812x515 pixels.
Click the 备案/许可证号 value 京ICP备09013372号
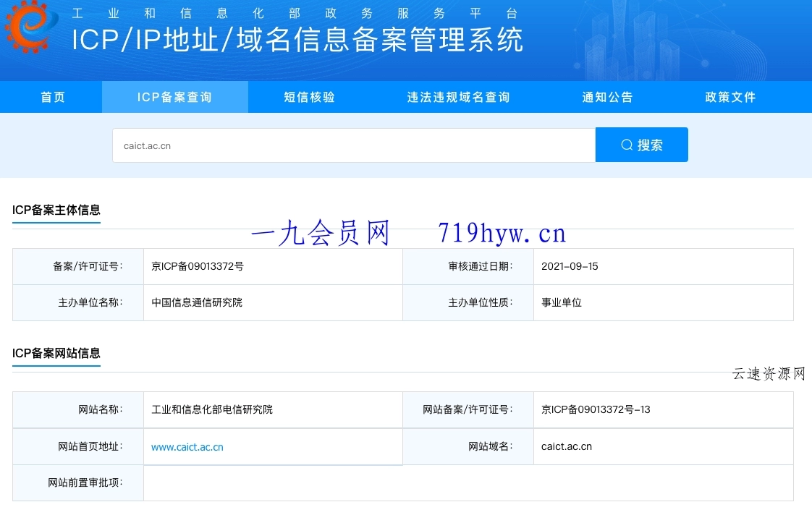pos(197,266)
